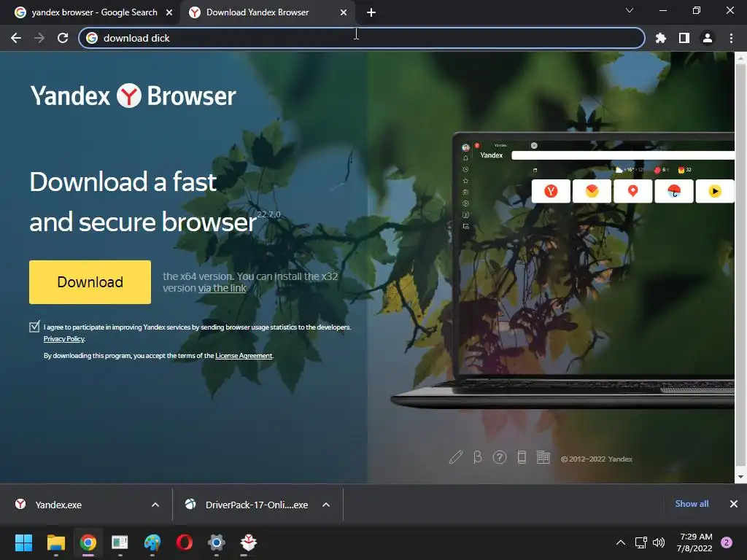This screenshot has width=747, height=560.
Task: Click the Yandex Browser logo heading
Action: (x=133, y=96)
